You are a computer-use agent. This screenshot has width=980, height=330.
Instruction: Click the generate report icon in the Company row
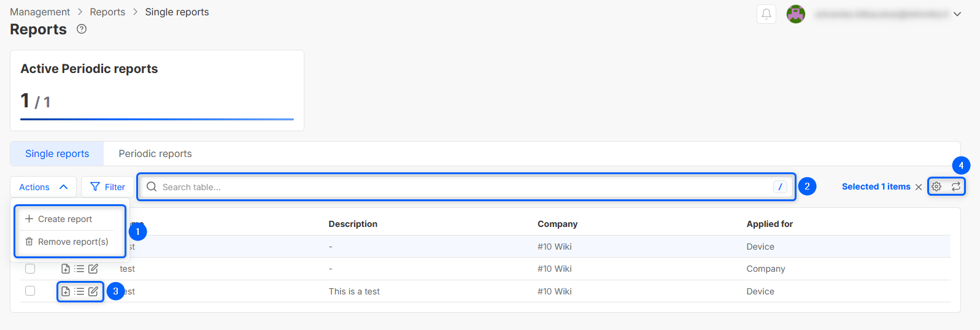point(66,269)
